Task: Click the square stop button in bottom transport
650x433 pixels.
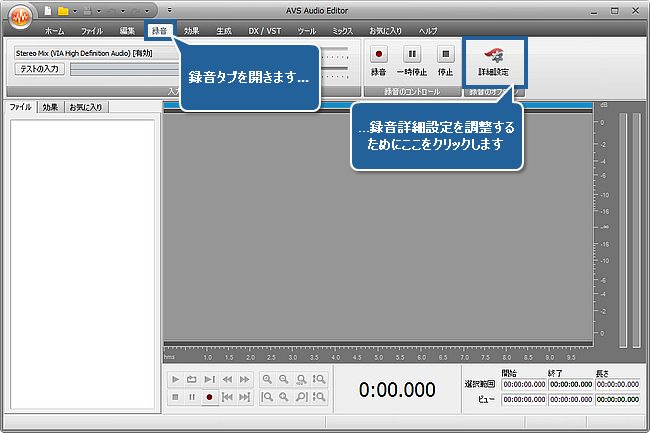Action: pyautogui.click(x=175, y=397)
